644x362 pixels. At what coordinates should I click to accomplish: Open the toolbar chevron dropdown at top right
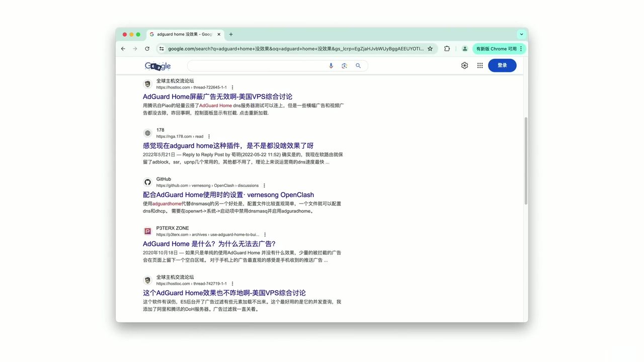[x=521, y=34]
